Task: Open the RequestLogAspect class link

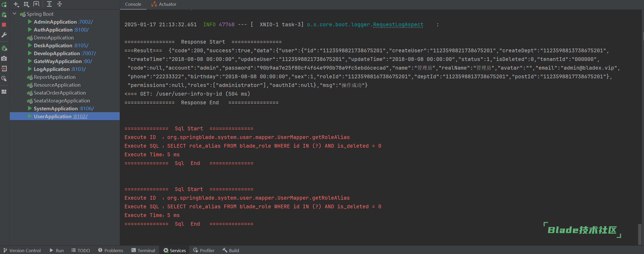Action: coord(398,24)
